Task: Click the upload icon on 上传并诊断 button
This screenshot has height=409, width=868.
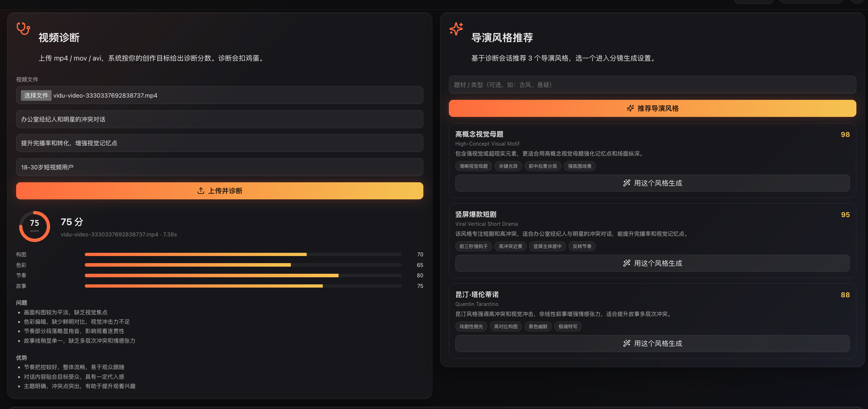Action: click(x=201, y=191)
